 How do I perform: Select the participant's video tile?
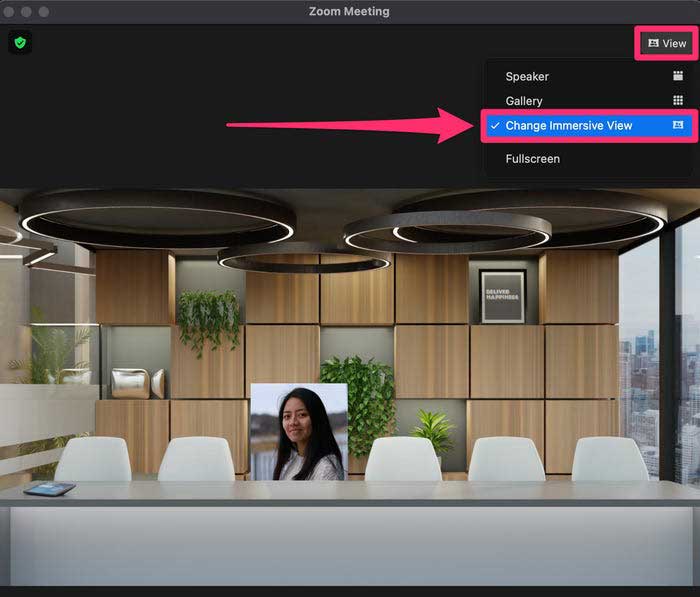coord(298,431)
